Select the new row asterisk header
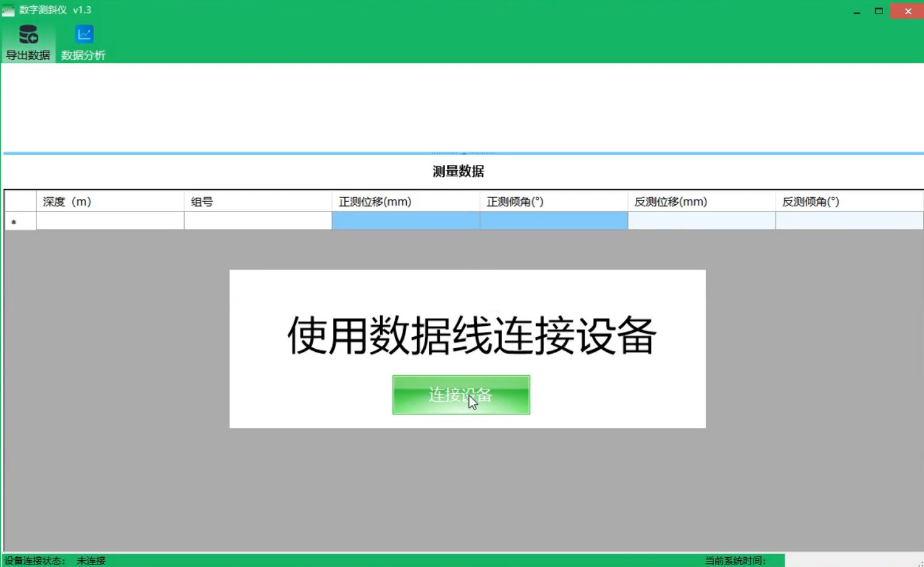 coord(20,221)
